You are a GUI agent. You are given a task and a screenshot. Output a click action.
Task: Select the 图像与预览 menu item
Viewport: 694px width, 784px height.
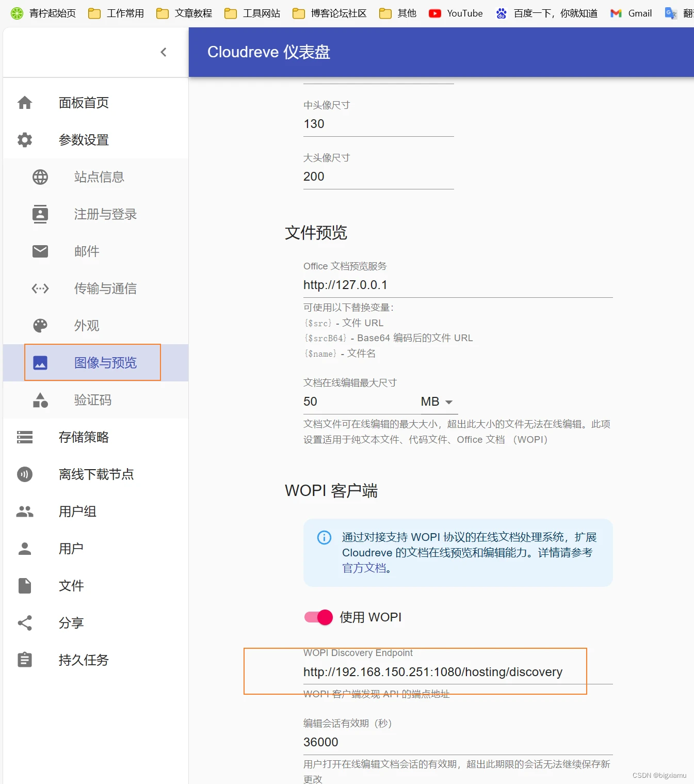pyautogui.click(x=105, y=363)
